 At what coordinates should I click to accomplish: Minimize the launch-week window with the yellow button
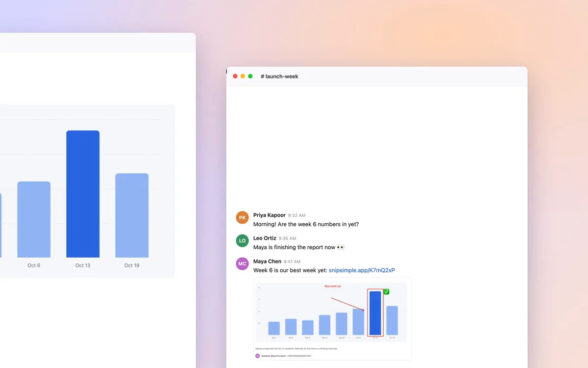click(x=243, y=77)
